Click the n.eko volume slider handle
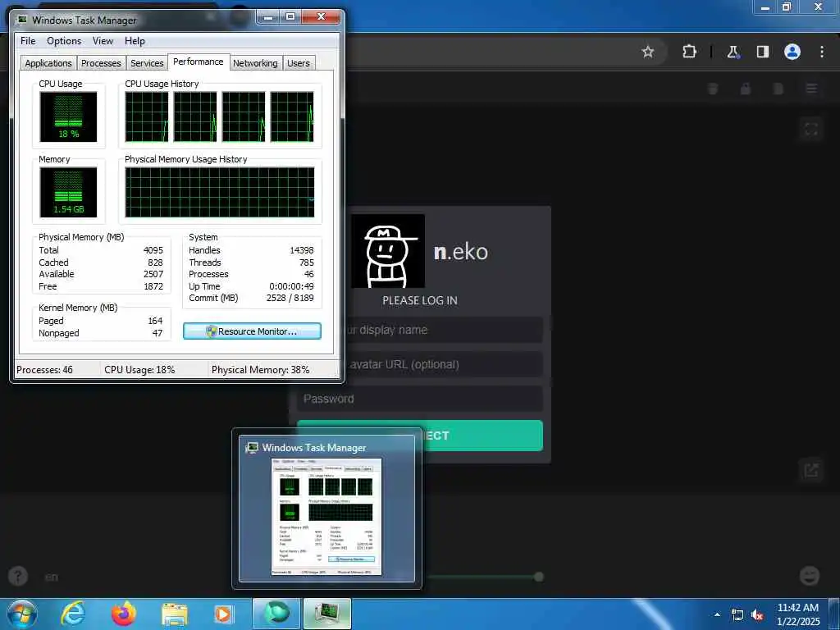The width and height of the screenshot is (840, 630). [x=539, y=577]
